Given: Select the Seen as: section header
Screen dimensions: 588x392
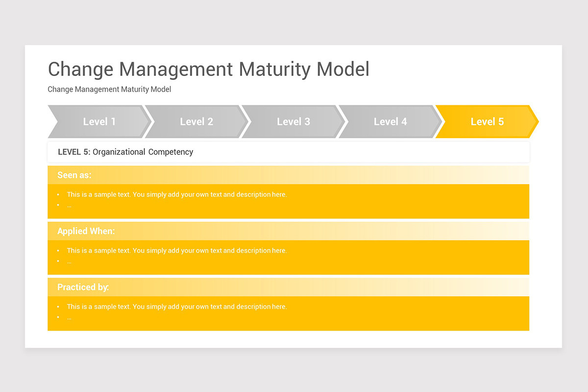Looking at the screenshot, I should click(74, 175).
